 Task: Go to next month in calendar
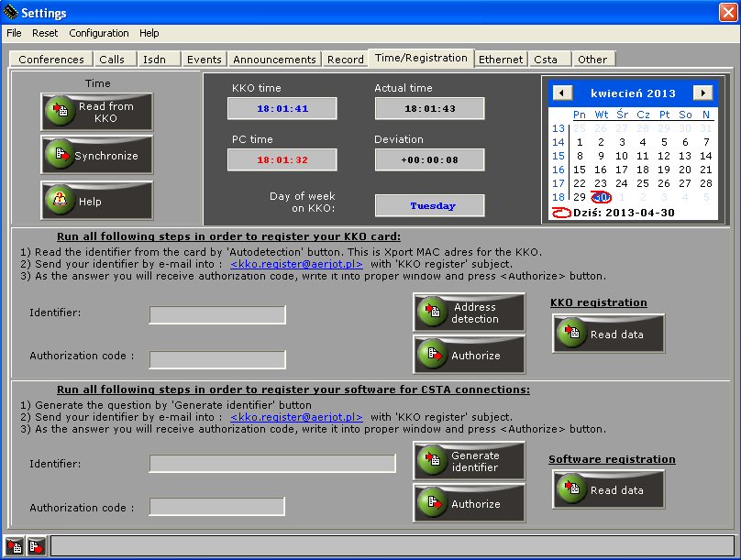point(702,93)
